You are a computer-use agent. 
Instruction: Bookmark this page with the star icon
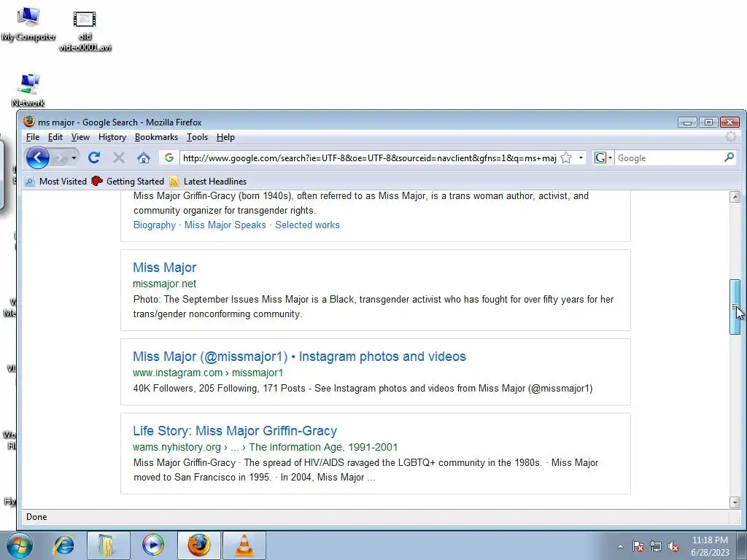click(x=566, y=157)
